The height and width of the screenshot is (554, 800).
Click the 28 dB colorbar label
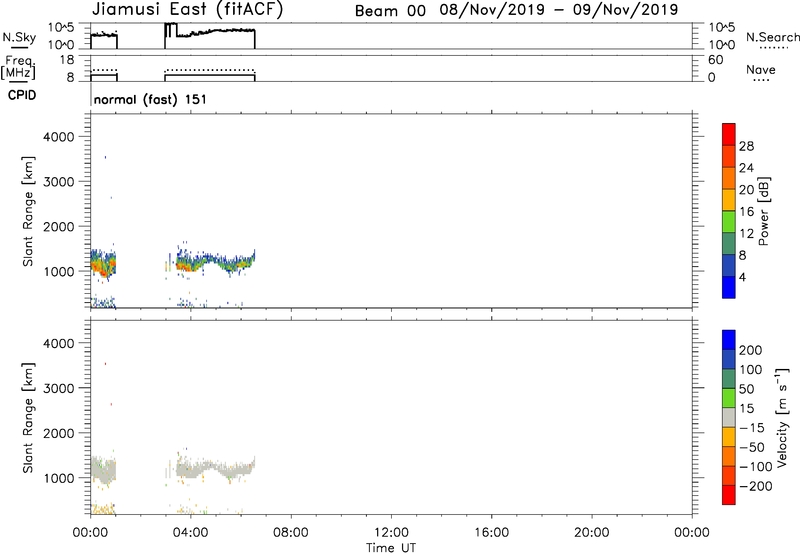[x=746, y=146]
